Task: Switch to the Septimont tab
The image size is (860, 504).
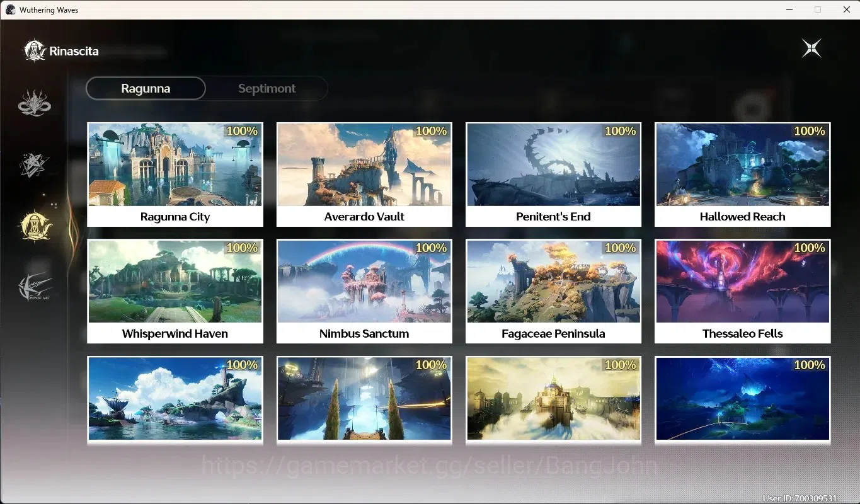Action: (x=267, y=88)
